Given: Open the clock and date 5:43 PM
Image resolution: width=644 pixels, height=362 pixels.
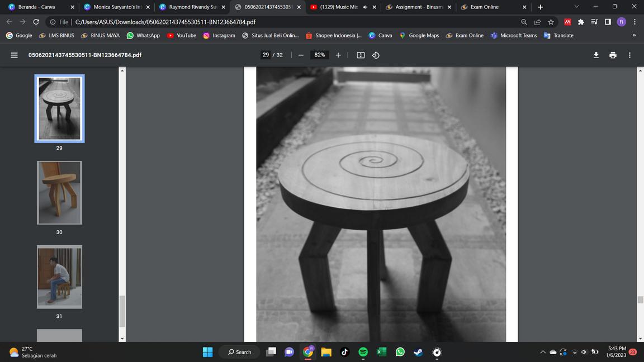Looking at the screenshot, I should coord(616,352).
